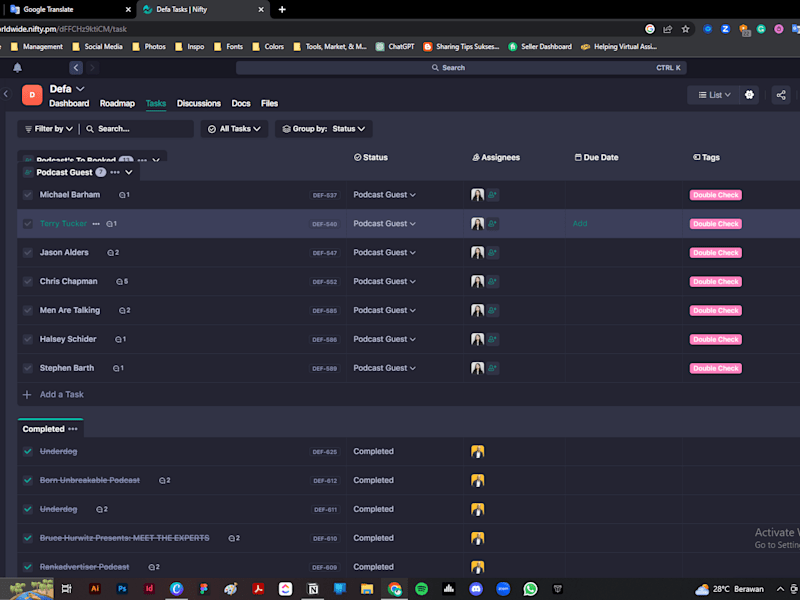Open the List view dropdown

click(x=714, y=95)
